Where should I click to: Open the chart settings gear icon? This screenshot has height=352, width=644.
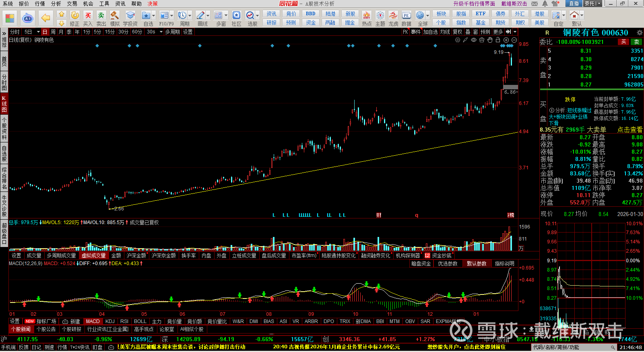(458, 40)
